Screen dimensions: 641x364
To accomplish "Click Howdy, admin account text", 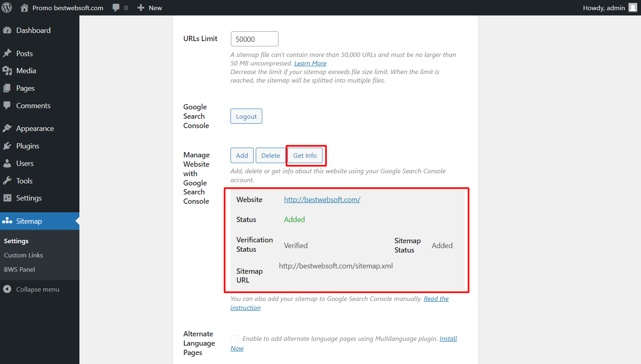I will click(604, 8).
